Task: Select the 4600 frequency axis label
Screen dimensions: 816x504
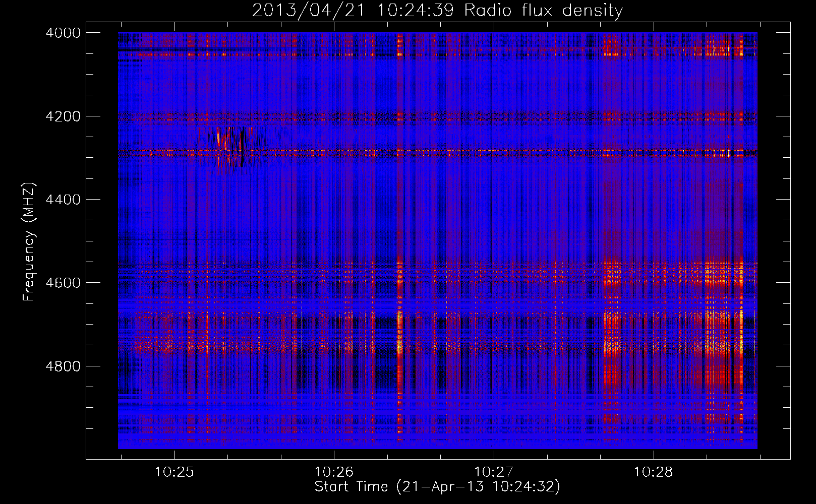Action: pos(63,283)
